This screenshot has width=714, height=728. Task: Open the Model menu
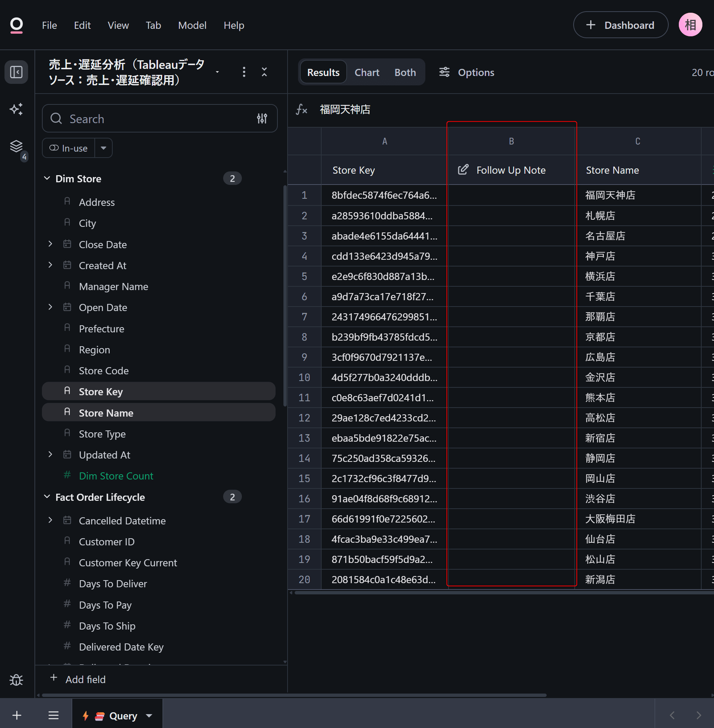click(192, 25)
